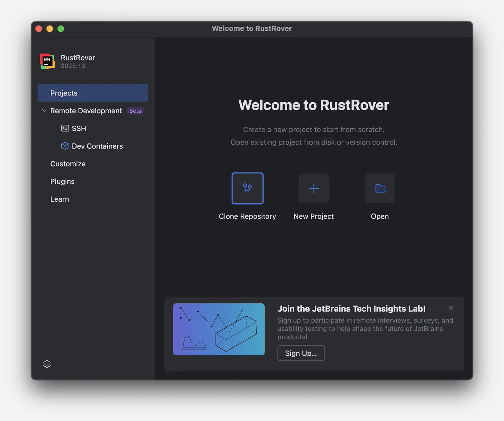Click the Open label text
This screenshot has width=504, height=421.
[x=380, y=216]
